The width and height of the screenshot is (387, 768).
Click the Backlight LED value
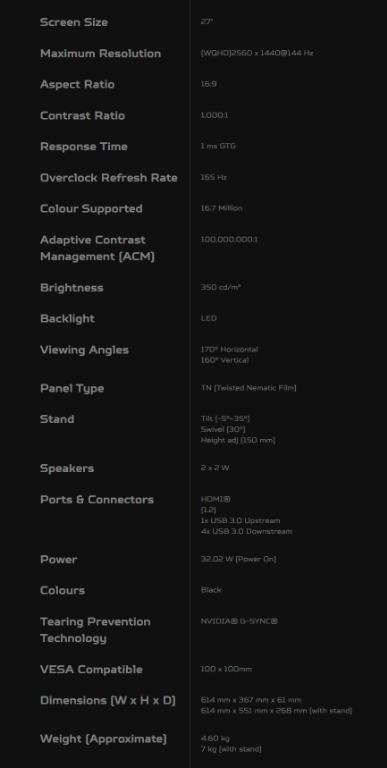tap(209, 318)
